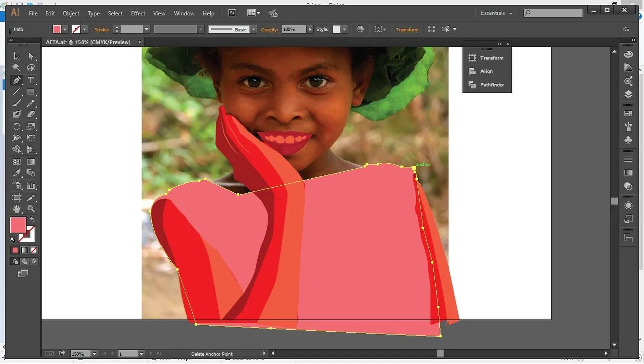This screenshot has height=364, width=644.
Task: Select the Eraser tool
Action: 31,115
